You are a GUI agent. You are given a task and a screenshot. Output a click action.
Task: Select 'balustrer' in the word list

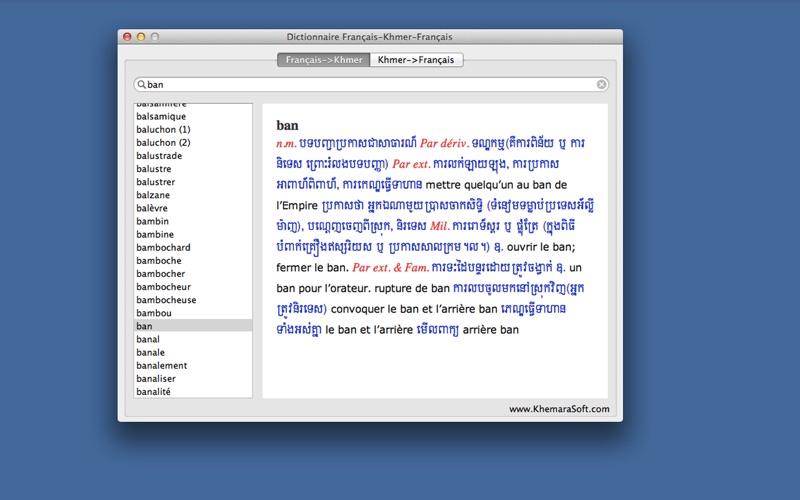(x=193, y=182)
